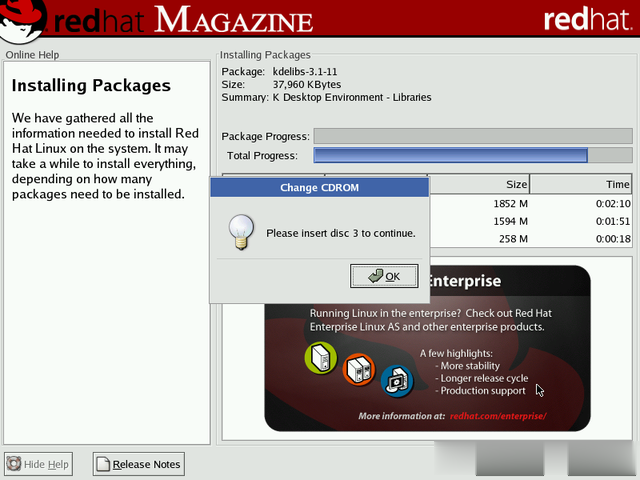
Task: Click the document icon on Release Notes
Action: 103,464
